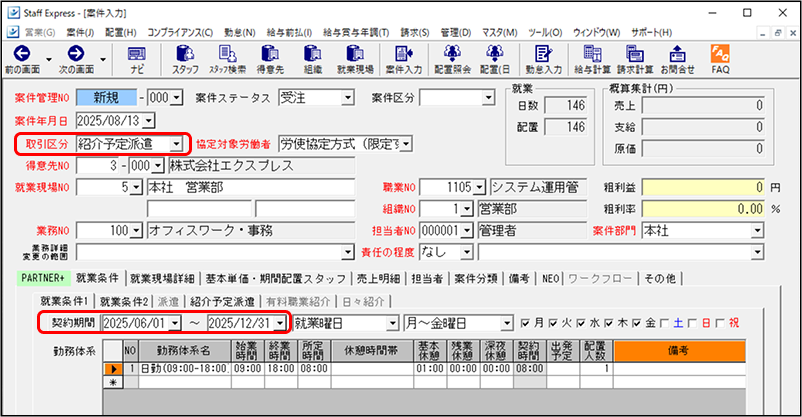802x417 pixels.
Task: Open the コンプライアンス(C) menu
Action: (180, 32)
